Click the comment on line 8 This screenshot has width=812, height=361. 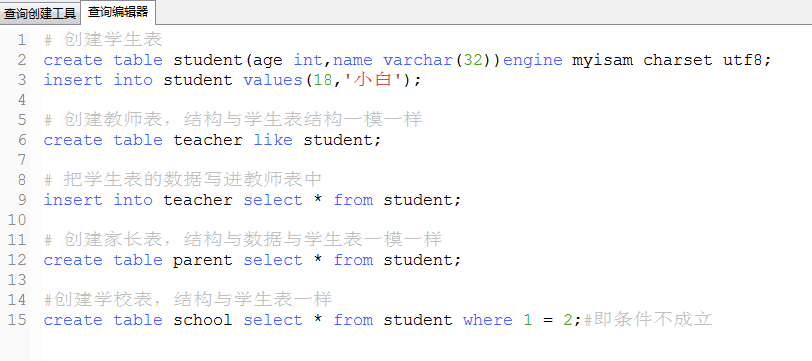coord(183,180)
